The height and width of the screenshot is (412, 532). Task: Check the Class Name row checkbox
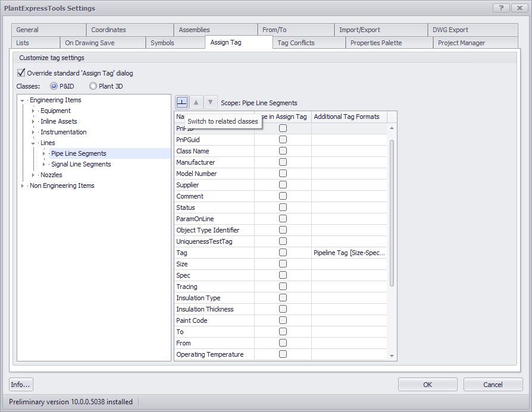[283, 151]
